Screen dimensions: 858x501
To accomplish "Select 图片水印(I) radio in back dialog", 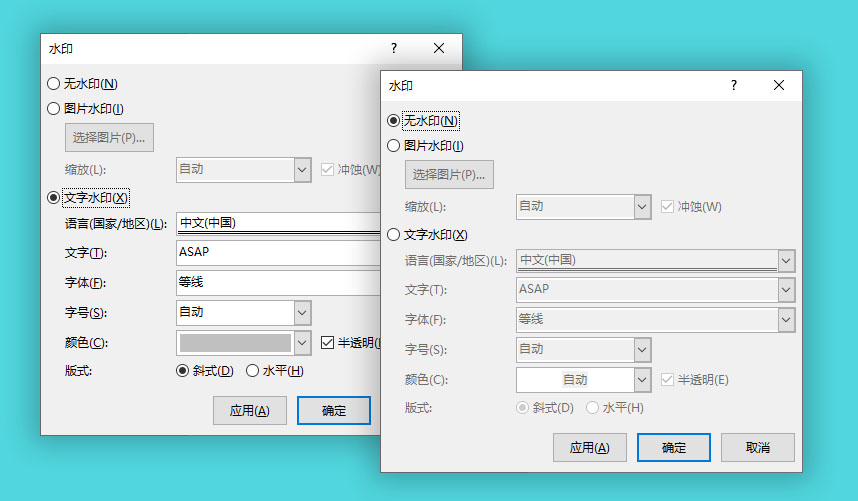I will click(x=53, y=108).
